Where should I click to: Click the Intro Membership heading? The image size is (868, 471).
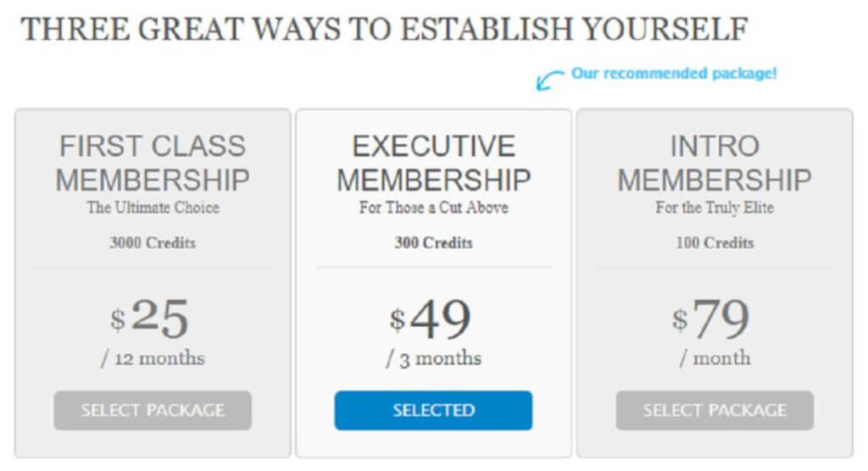pos(715,163)
